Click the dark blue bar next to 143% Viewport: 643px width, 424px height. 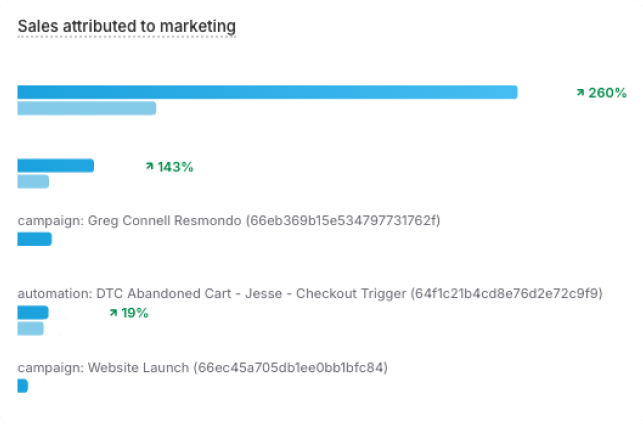tap(55, 165)
